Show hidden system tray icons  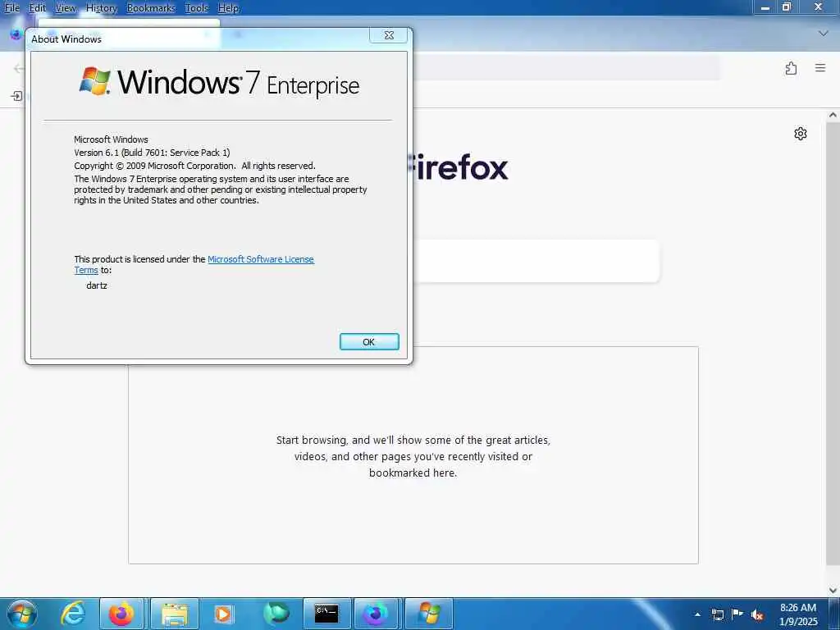(x=697, y=614)
